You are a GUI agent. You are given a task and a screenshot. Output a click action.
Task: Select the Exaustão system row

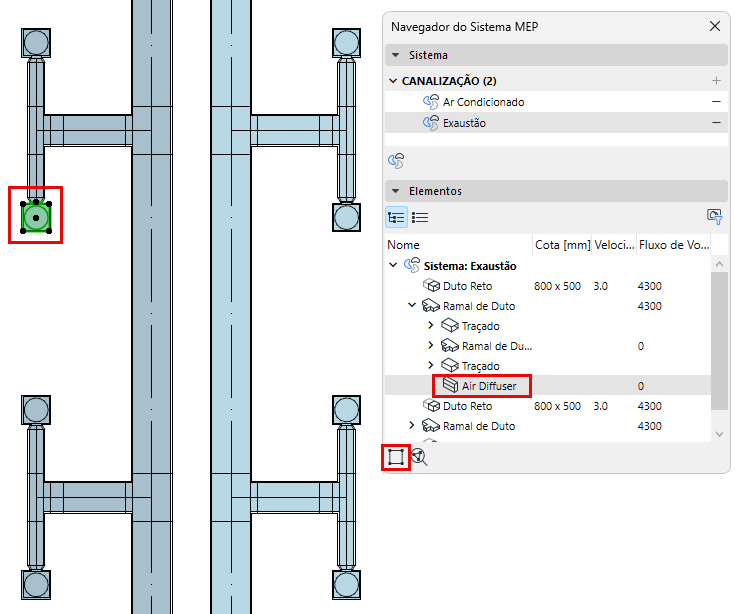[x=556, y=123]
